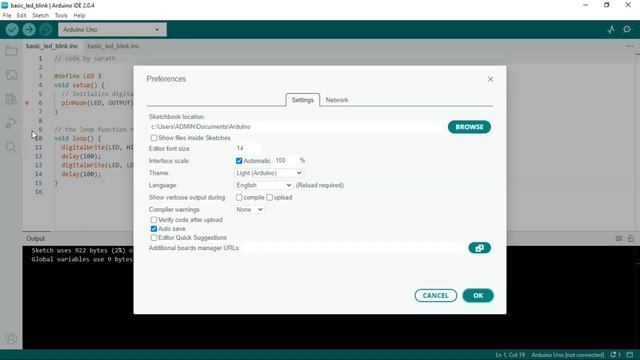Viewport: 640px width, 360px height.
Task: Select the Settings tab
Action: pyautogui.click(x=302, y=100)
